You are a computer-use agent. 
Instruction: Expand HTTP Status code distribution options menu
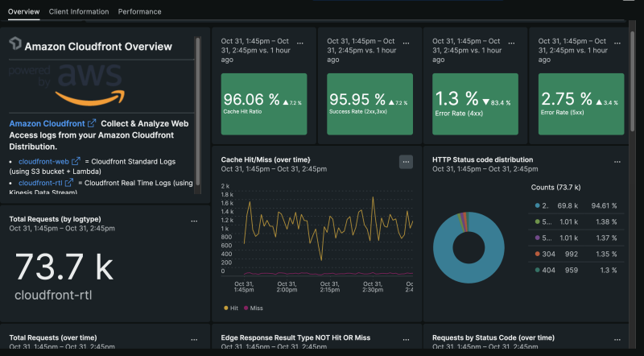[x=617, y=160]
